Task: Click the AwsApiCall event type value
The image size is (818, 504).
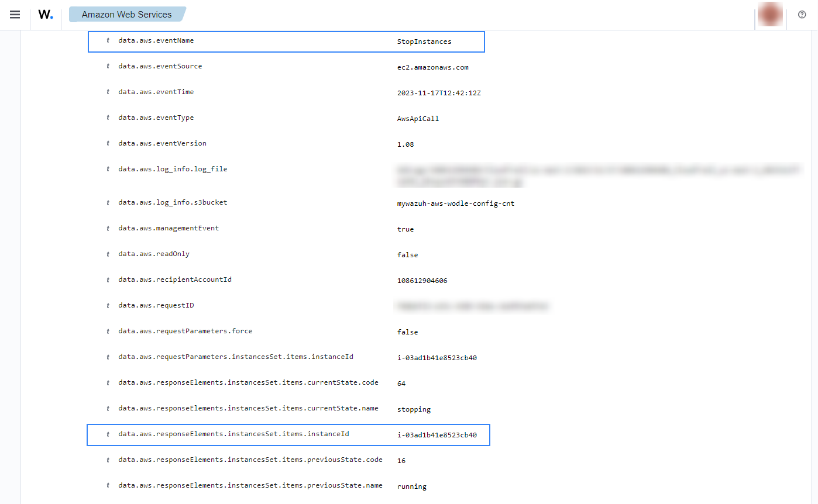Action: tap(418, 119)
